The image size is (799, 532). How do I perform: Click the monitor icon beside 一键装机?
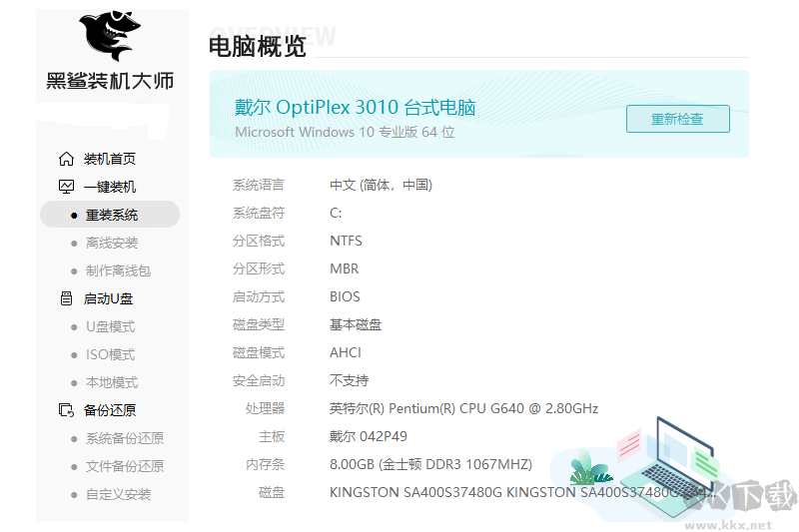(x=66, y=187)
